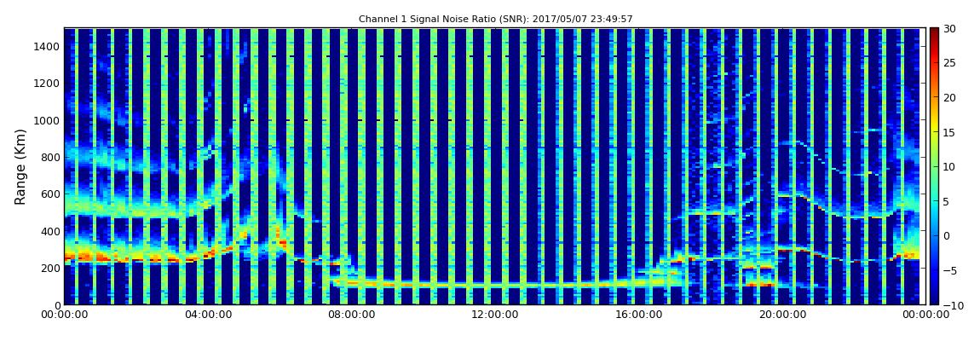980x347 pixels.
Task: Click the 600 range tick label
Action: click(50, 194)
